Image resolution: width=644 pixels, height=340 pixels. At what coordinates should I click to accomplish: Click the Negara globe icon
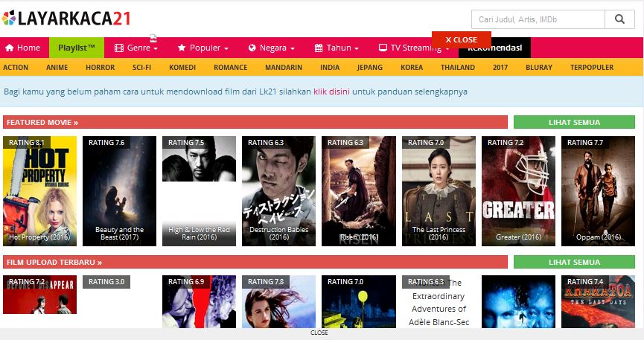252,48
